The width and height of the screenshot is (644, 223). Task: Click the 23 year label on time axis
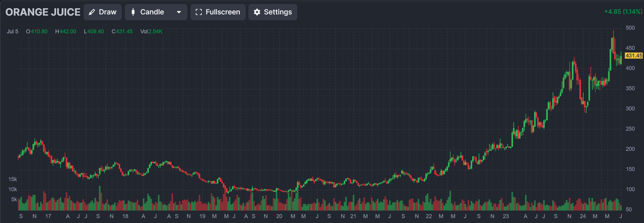[x=506, y=216]
